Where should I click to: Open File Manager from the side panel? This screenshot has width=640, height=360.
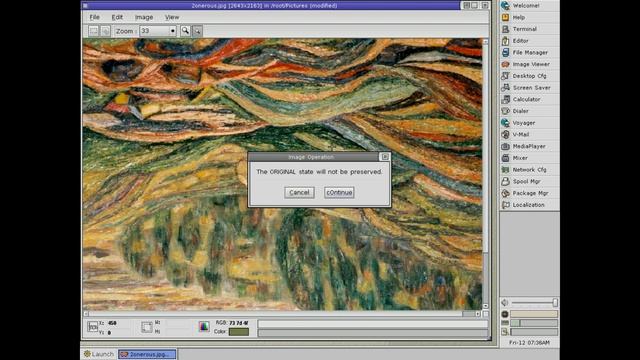click(529, 53)
